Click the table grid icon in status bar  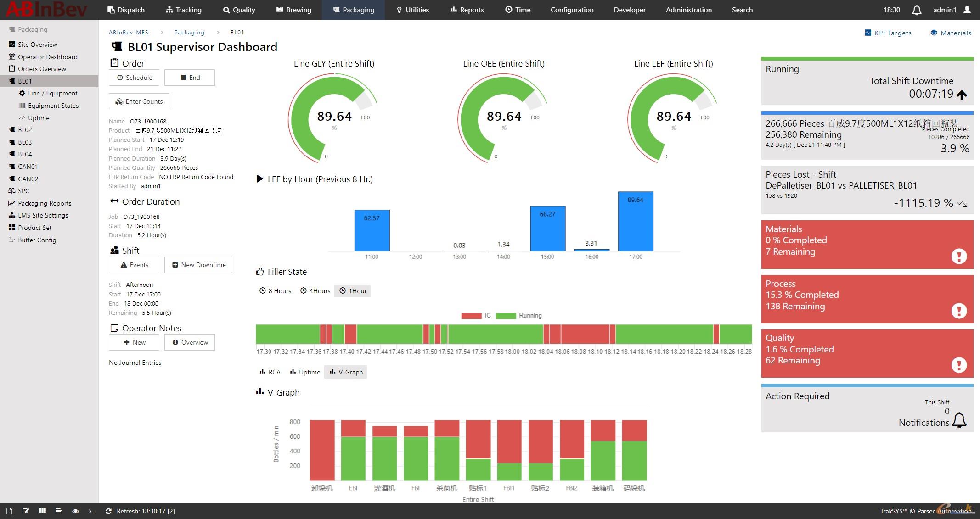[42, 511]
